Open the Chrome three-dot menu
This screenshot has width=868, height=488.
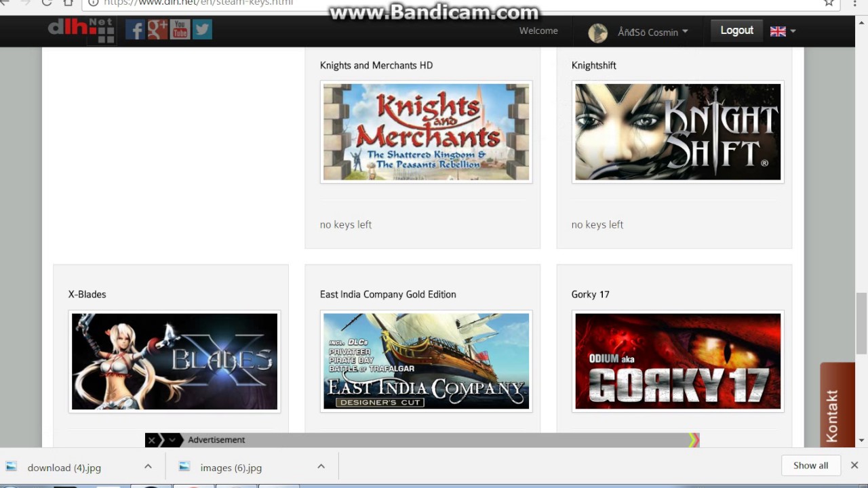(855, 3)
